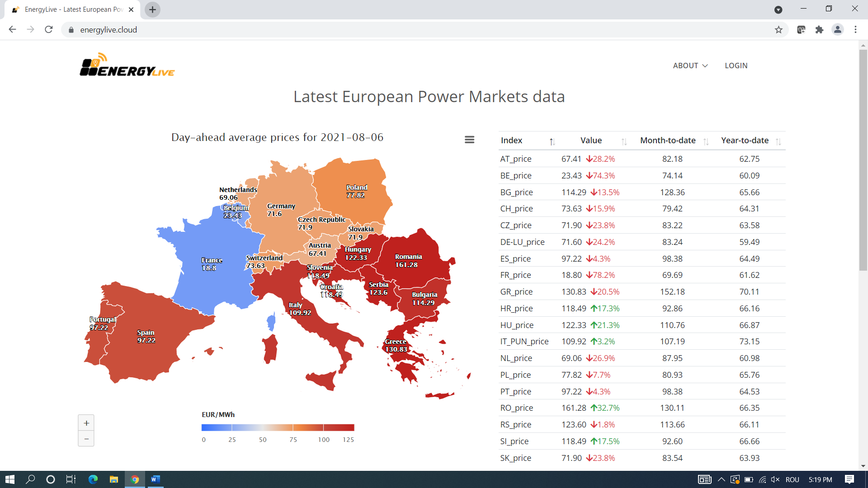Click the map zoom out minus button
The height and width of the screenshot is (488, 868).
tap(86, 439)
